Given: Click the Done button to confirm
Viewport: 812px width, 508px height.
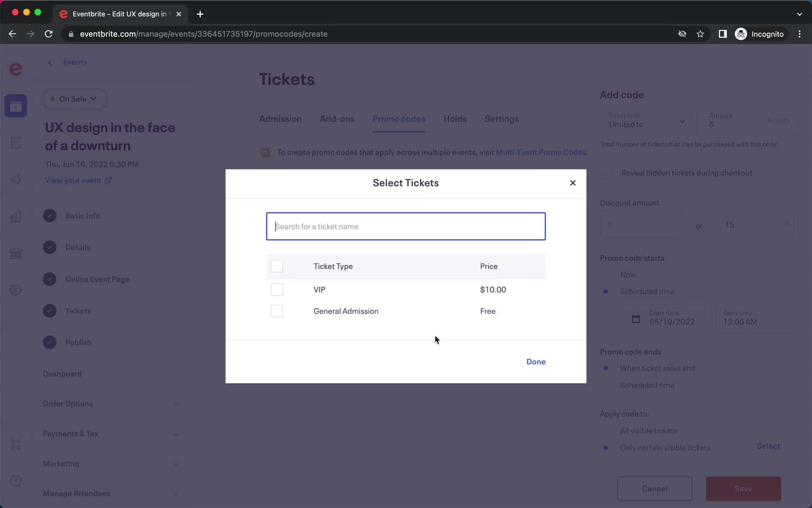Looking at the screenshot, I should [x=536, y=361].
